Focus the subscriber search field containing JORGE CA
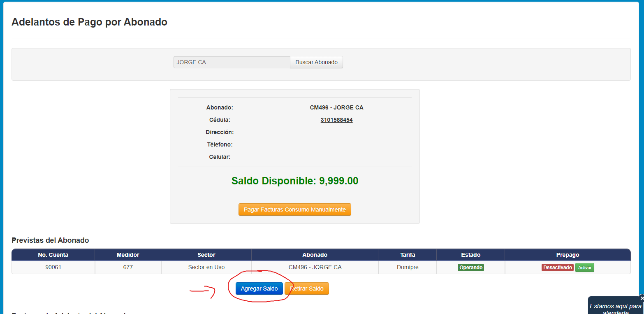Screen dimensions: 644x314 click(232, 62)
